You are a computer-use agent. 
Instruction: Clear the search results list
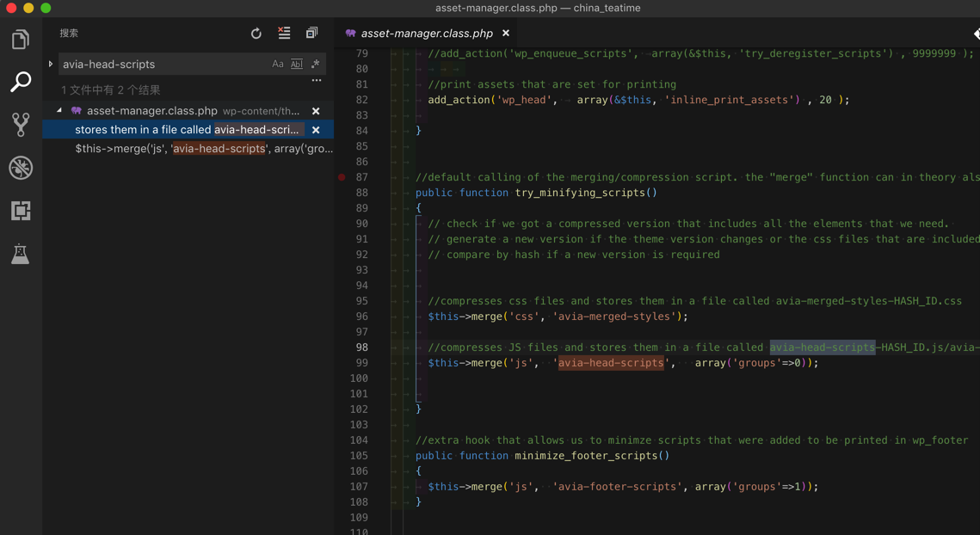click(284, 33)
